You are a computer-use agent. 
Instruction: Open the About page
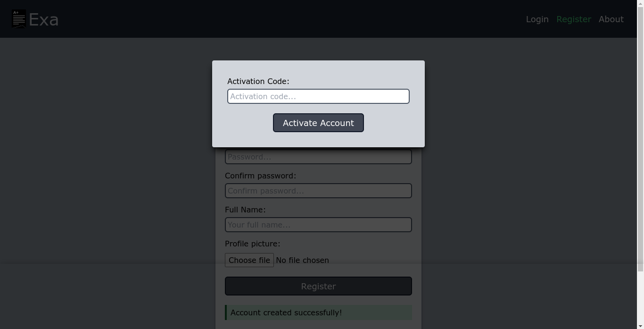[x=611, y=19]
